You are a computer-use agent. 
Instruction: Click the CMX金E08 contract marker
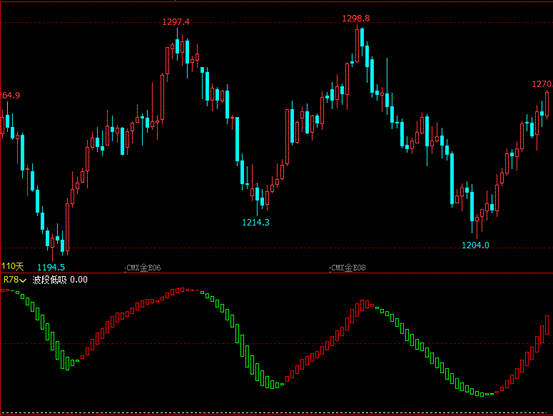point(347,268)
